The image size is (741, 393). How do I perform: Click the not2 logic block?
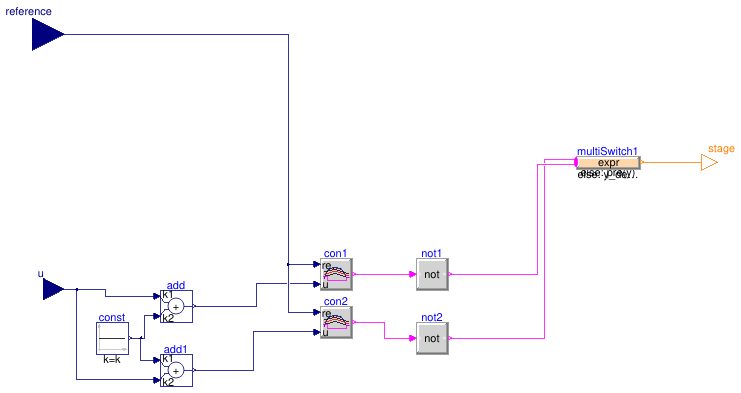[432, 338]
